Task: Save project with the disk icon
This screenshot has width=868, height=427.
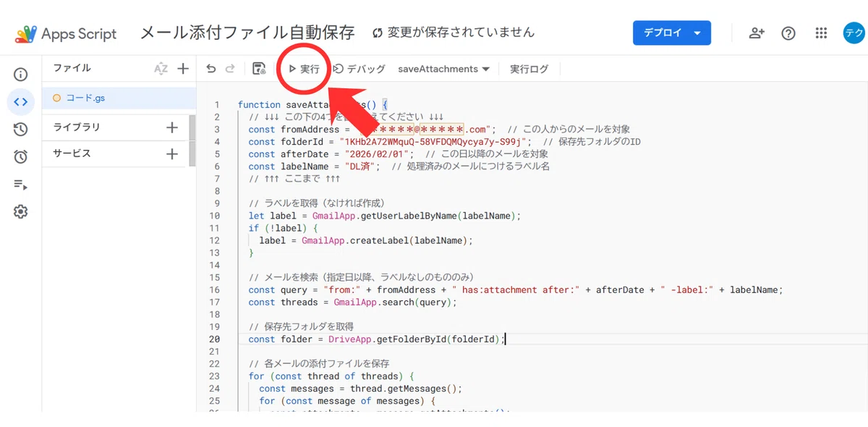Action: (x=258, y=69)
